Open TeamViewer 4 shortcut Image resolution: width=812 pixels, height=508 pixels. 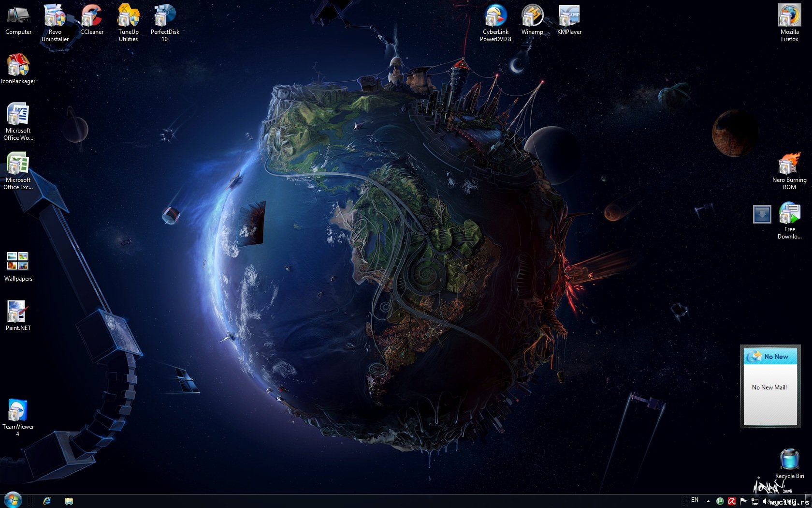click(x=18, y=418)
